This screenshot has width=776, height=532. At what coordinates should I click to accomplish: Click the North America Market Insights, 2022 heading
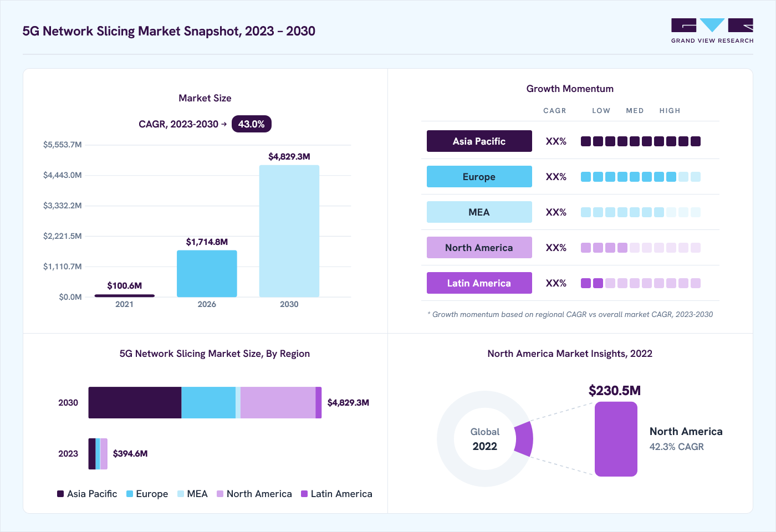[x=570, y=354]
